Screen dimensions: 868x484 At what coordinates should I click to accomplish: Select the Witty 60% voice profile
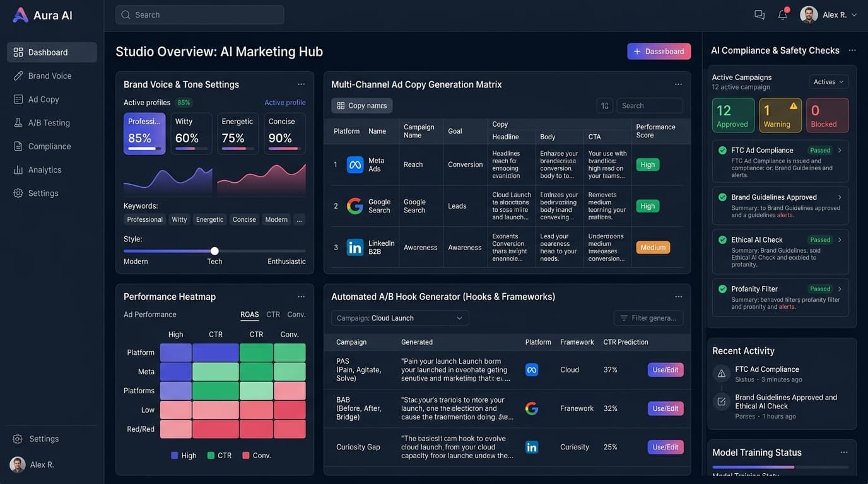coord(191,134)
